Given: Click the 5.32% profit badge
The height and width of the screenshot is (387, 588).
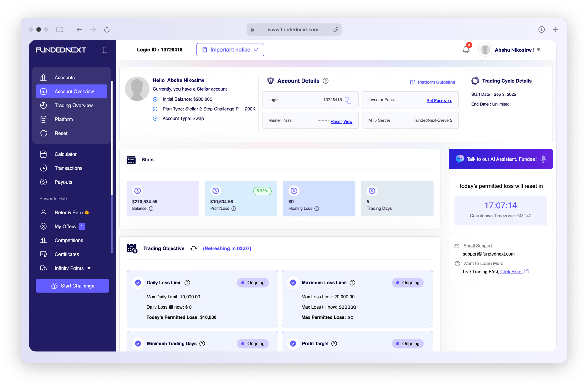Looking at the screenshot, I should click(x=262, y=191).
